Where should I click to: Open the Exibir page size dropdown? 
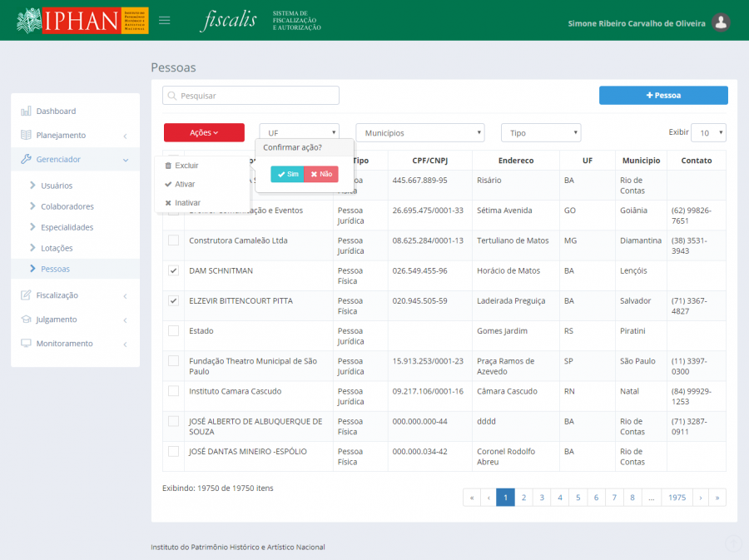[x=708, y=133]
